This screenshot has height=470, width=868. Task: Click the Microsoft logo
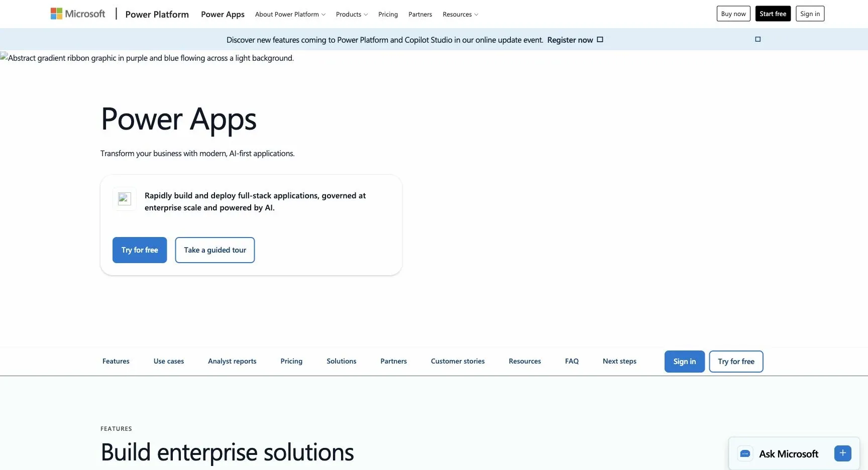[x=78, y=14]
